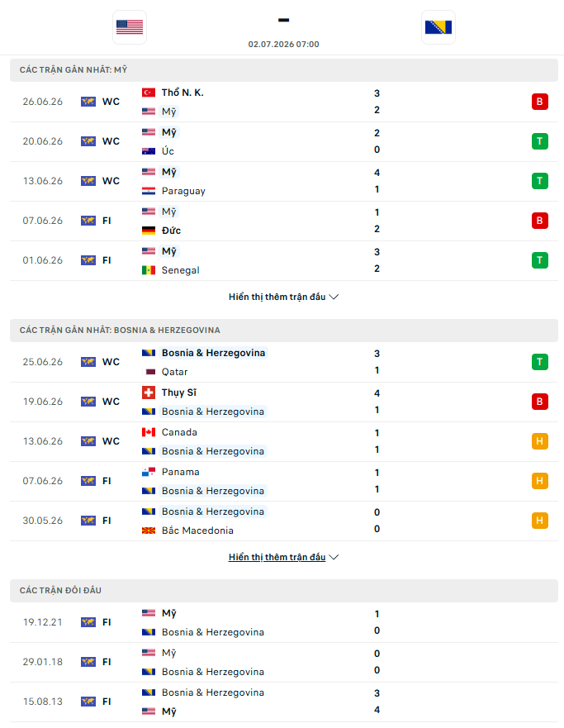
Task: Click the USA flag team logo at top
Action: click(x=130, y=27)
